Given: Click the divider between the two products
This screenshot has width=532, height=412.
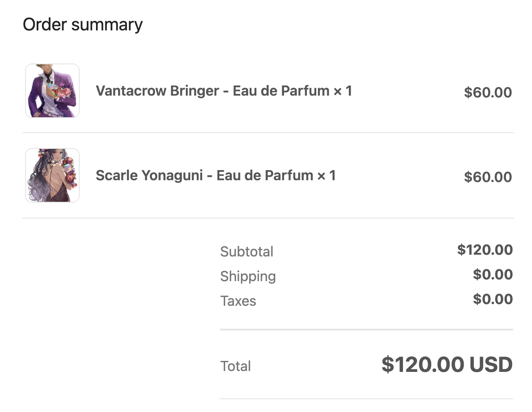Looking at the screenshot, I should tap(268, 133).
